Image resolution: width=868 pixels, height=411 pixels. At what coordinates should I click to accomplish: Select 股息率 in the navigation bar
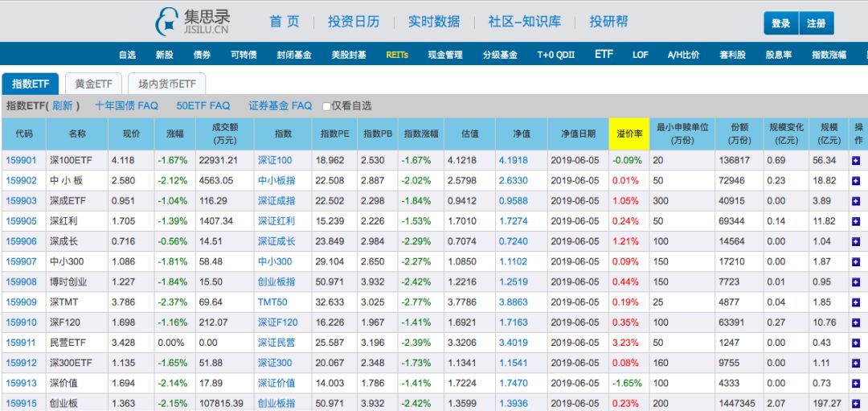(x=779, y=55)
